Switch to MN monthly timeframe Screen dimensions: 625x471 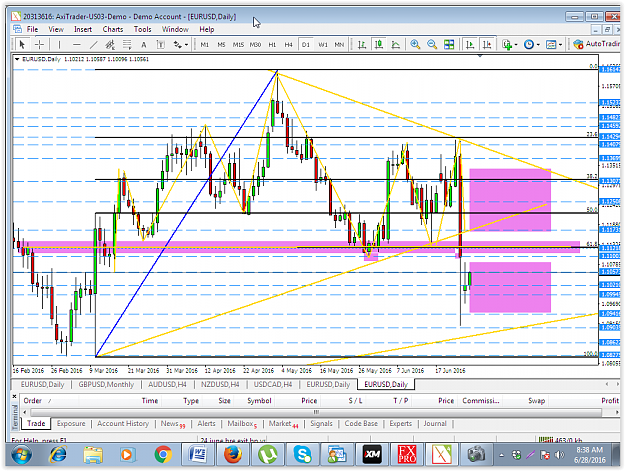pos(339,45)
